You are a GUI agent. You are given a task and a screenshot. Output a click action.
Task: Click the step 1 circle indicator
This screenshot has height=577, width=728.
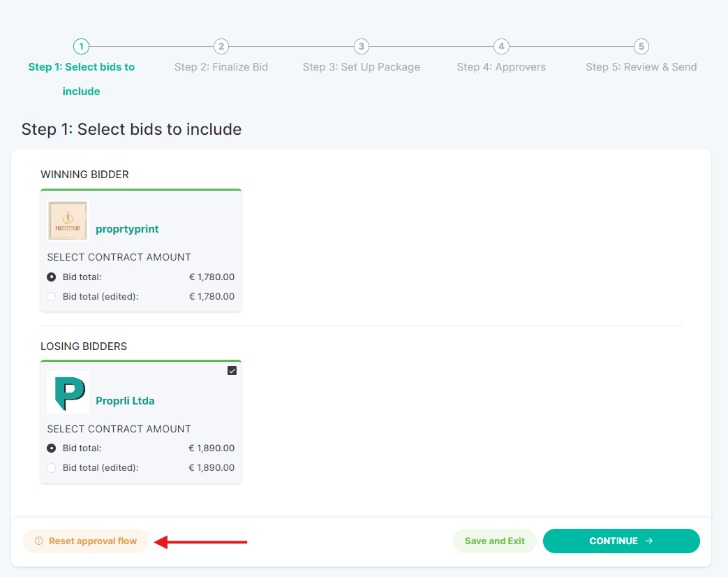click(x=81, y=47)
